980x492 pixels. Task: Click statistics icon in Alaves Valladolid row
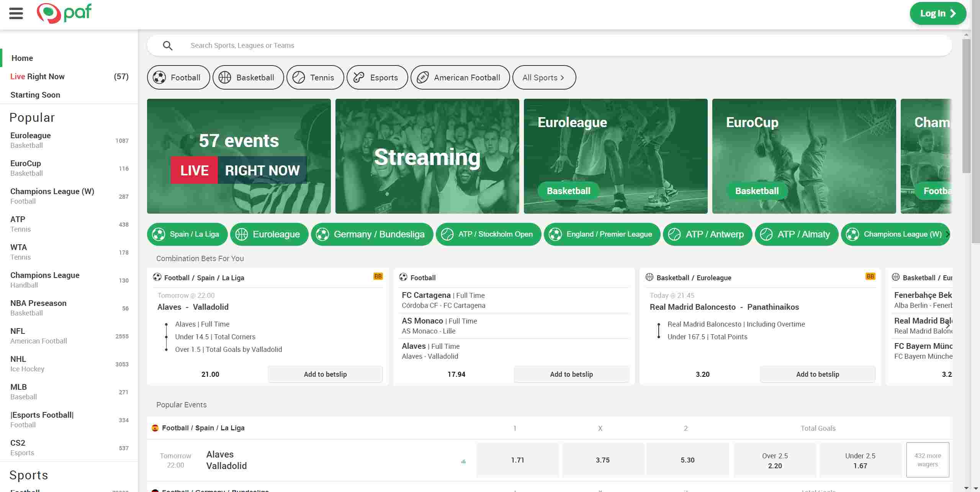pos(463,461)
